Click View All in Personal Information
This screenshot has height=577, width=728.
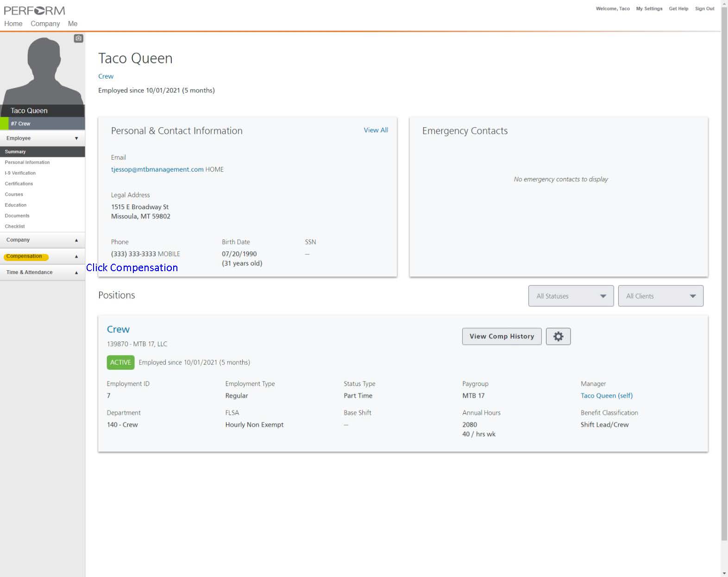point(376,130)
